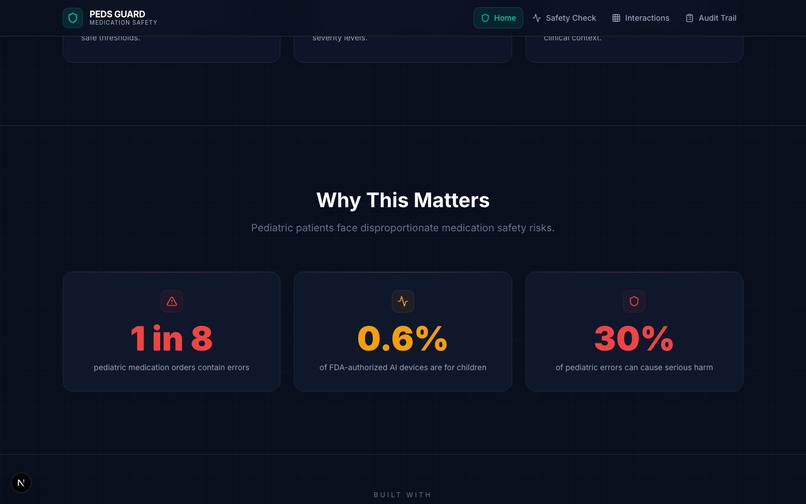Open the Audit Trail page
Image resolution: width=806 pixels, height=504 pixels.
coord(711,18)
